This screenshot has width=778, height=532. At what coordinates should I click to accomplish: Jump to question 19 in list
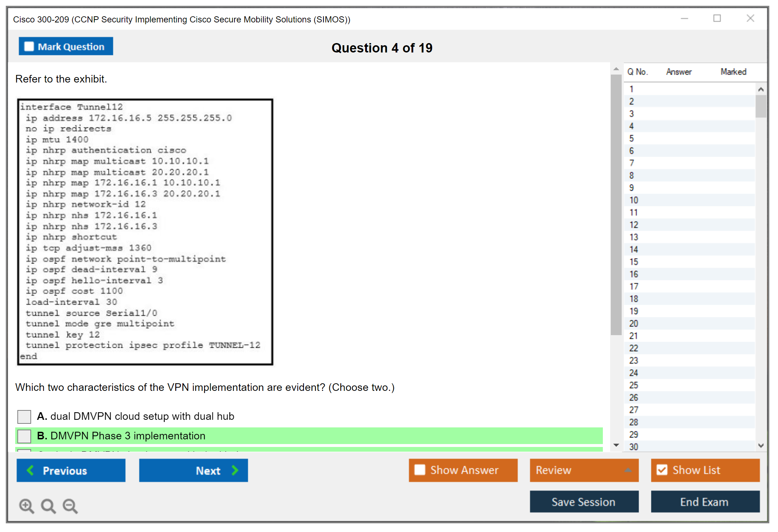634,311
